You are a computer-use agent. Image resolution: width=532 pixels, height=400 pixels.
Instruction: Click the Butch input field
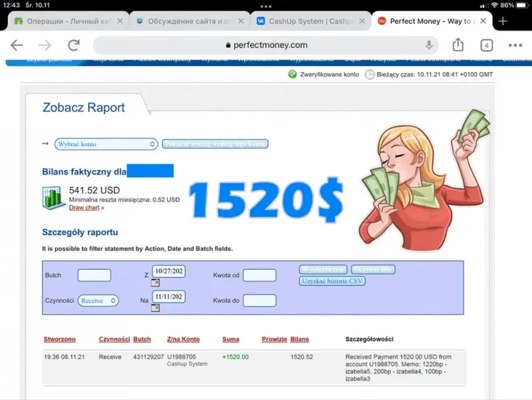point(94,275)
